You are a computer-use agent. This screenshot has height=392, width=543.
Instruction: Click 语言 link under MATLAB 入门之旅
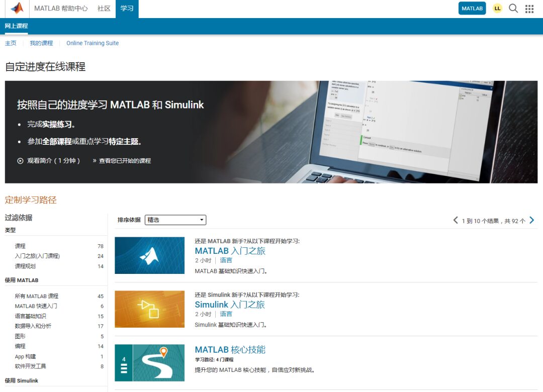pyautogui.click(x=226, y=260)
